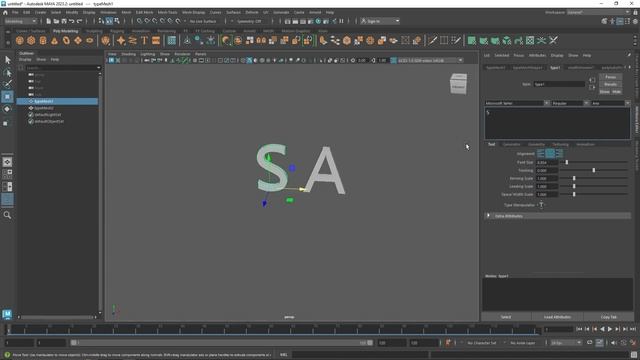640x360 pixels.
Task: Click the Redo arrow icon
Action: [80, 21]
